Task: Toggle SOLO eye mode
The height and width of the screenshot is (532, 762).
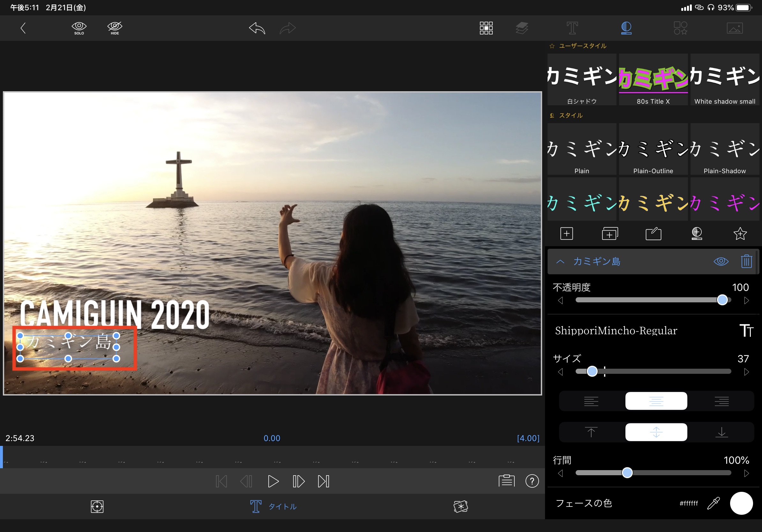Action: [79, 28]
